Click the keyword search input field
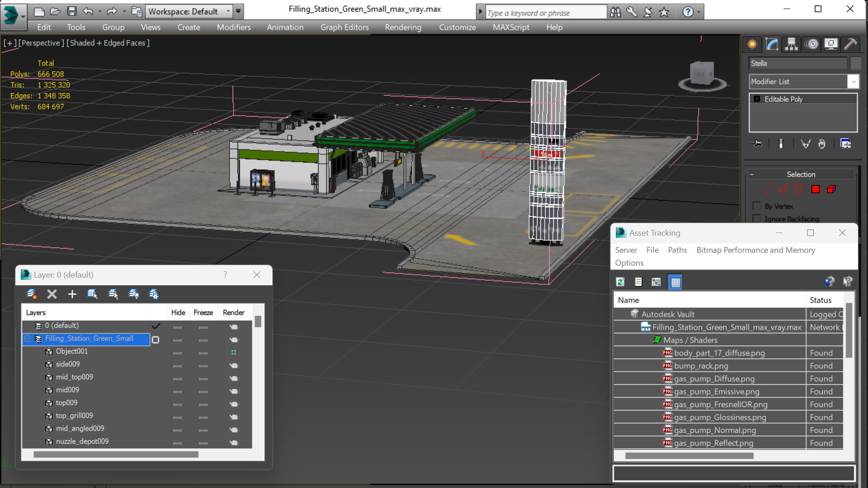 coord(546,13)
